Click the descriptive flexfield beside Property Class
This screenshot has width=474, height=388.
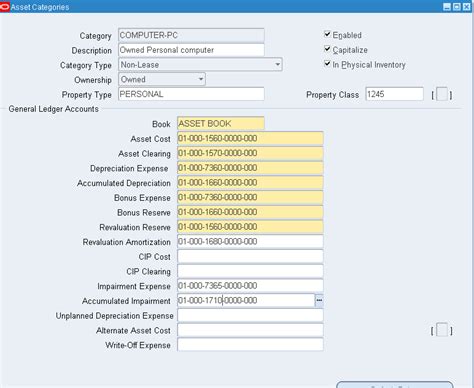click(x=442, y=94)
